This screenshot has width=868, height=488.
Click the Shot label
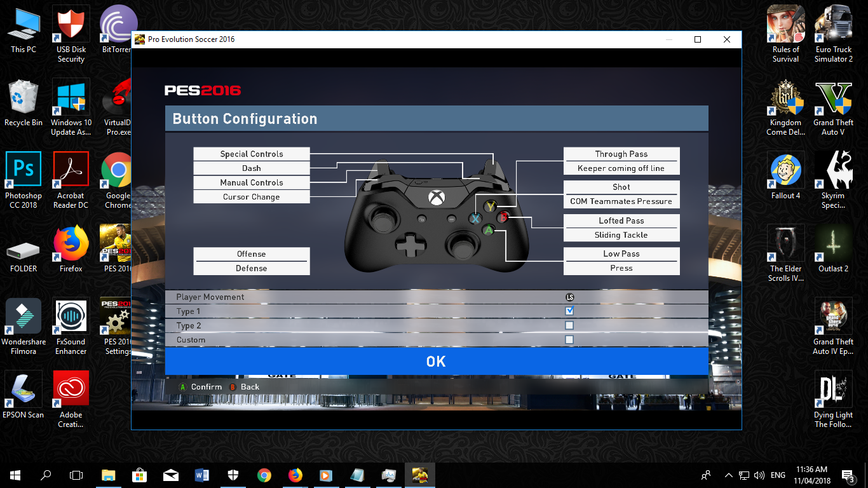tap(621, 187)
